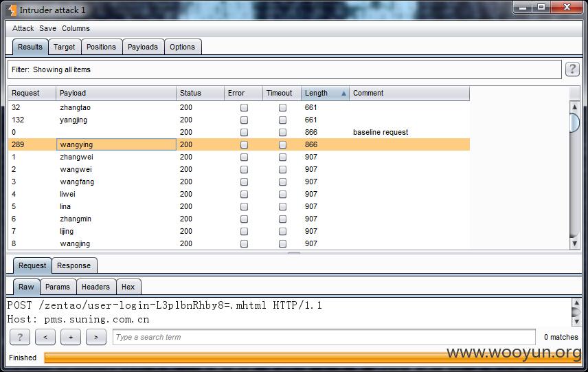The height and width of the screenshot is (372, 588).
Task: Go to next search match button
Action: pyautogui.click(x=96, y=337)
